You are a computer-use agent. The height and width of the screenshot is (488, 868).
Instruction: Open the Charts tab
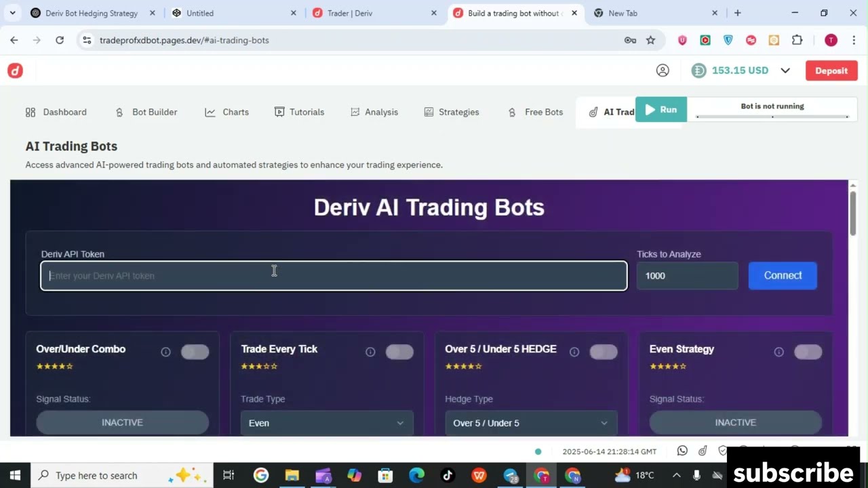click(x=227, y=112)
